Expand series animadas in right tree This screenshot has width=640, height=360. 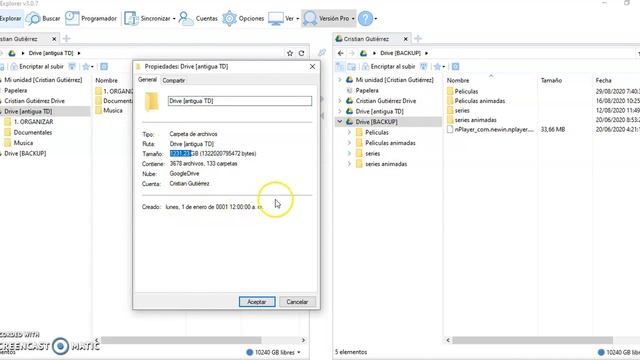click(x=349, y=164)
